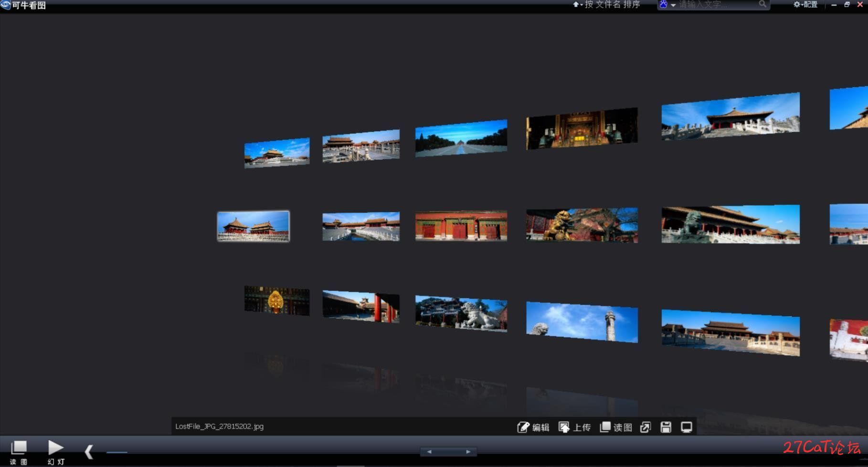The image size is (868, 467).
Task: Click the LostFile_JPG_27815202.jpg file name
Action: (x=219, y=426)
